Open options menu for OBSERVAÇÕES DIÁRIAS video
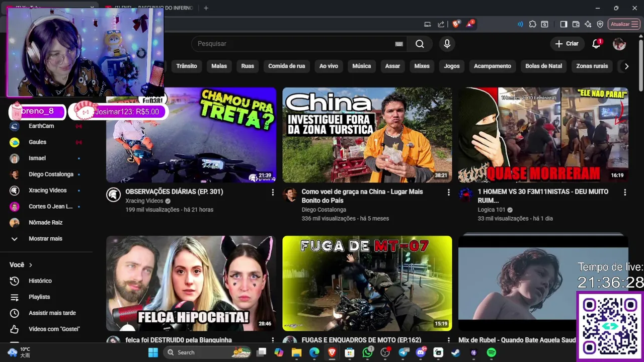The height and width of the screenshot is (362, 644). pos(273,192)
